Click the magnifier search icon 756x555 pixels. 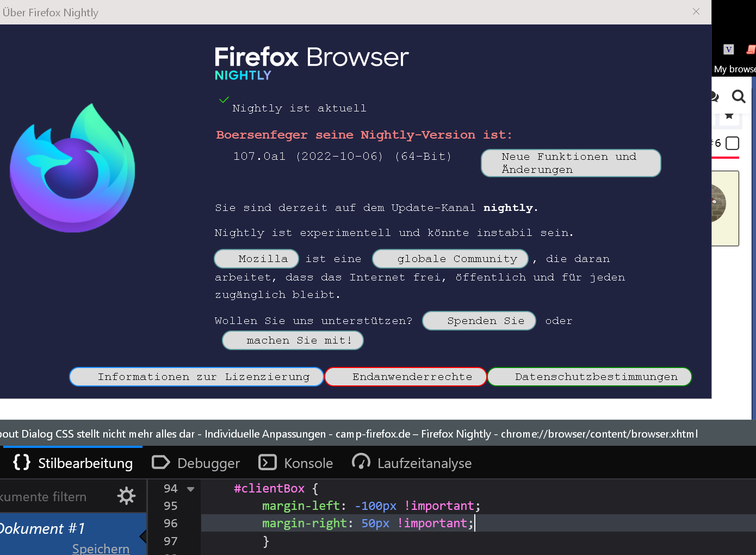[738, 97]
